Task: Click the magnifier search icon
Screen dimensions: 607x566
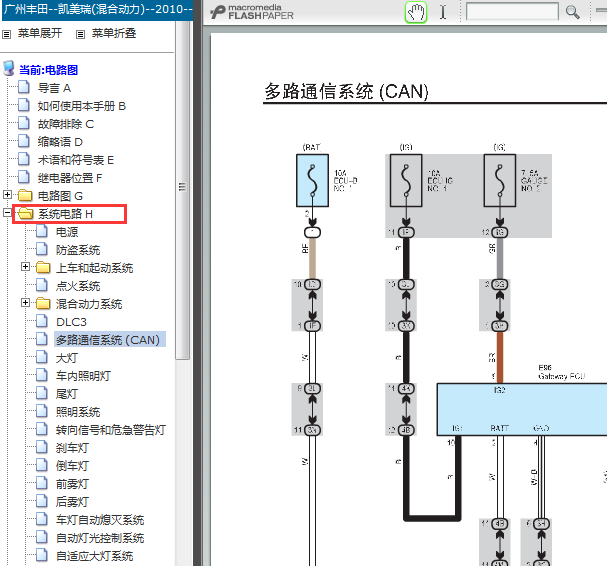Action: click(572, 12)
